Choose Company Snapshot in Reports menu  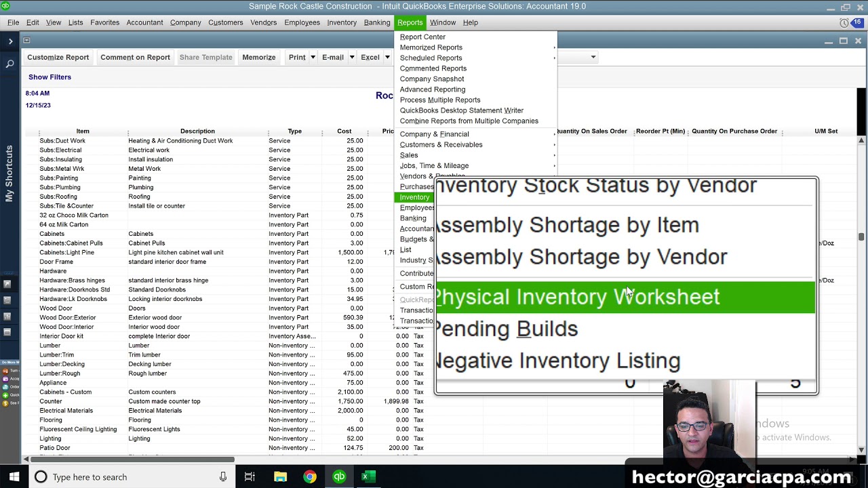pyautogui.click(x=475, y=79)
